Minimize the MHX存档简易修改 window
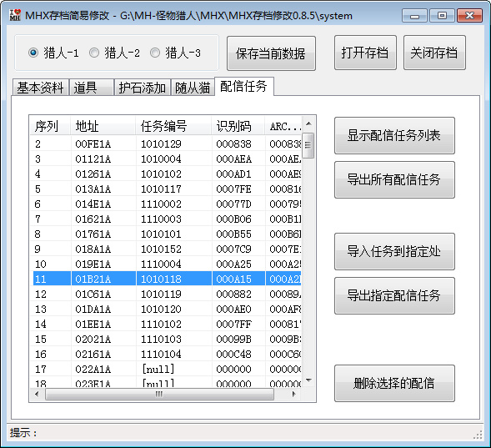Viewport: 491px width, 448px height. 414,16
